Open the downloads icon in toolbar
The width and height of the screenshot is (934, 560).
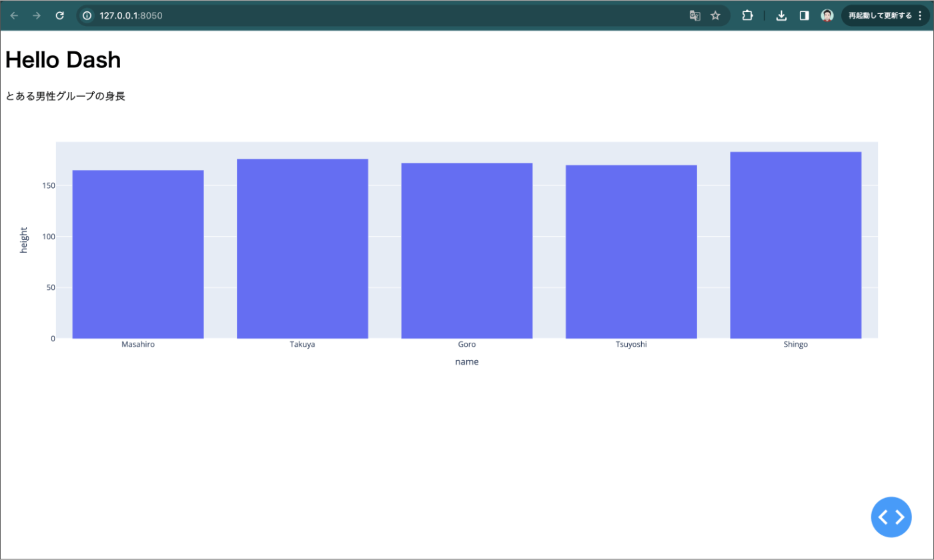point(781,15)
